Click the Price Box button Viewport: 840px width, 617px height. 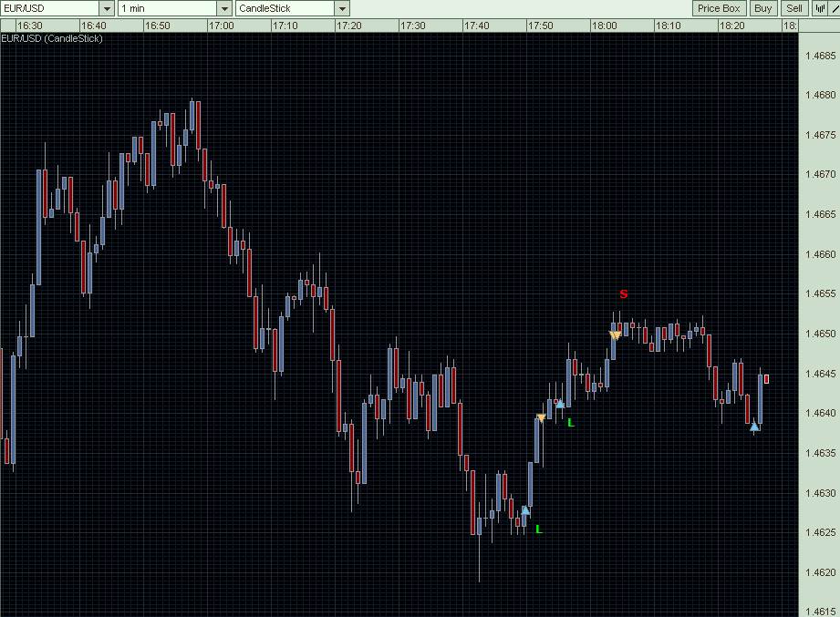(719, 8)
